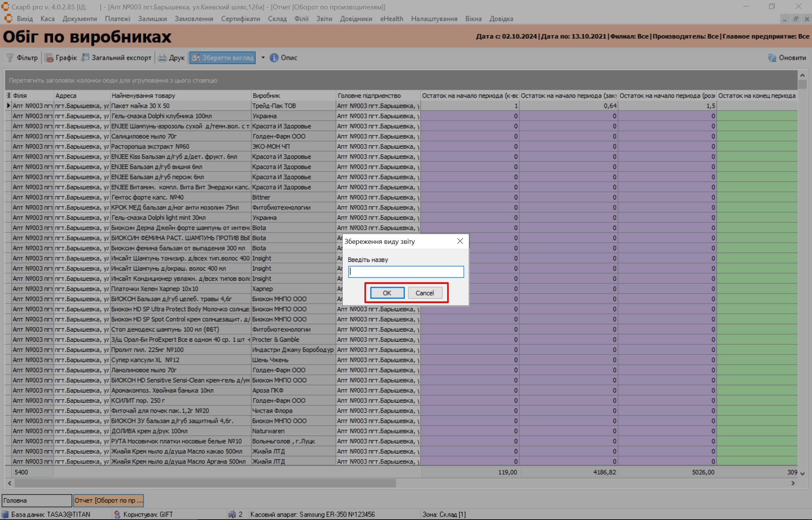Select the Салициловое мыло 70г row
Viewport: 812px width, 520px height.
click(x=144, y=136)
